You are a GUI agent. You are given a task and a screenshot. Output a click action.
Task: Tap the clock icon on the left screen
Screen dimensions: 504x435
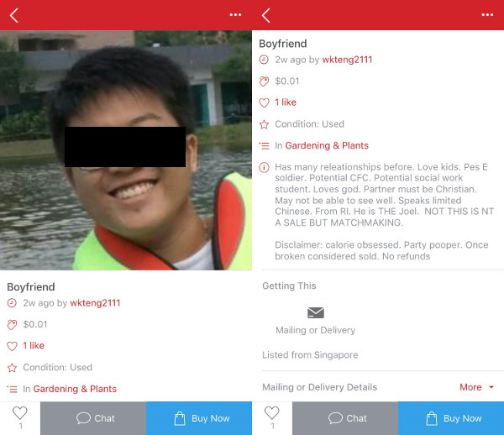tap(12, 303)
